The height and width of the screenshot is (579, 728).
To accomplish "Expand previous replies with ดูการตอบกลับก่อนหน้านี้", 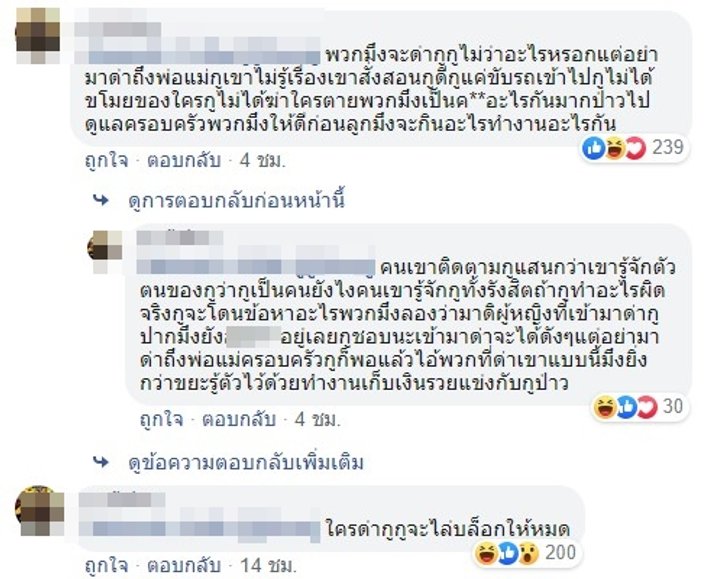I will pos(237,201).
